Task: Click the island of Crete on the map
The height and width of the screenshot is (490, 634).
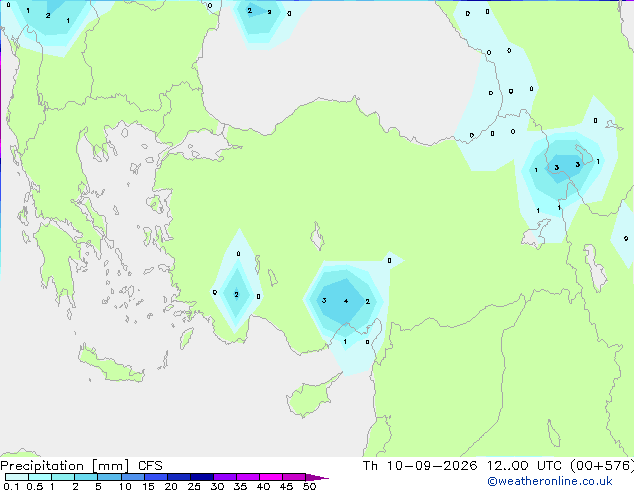Action: (111, 364)
